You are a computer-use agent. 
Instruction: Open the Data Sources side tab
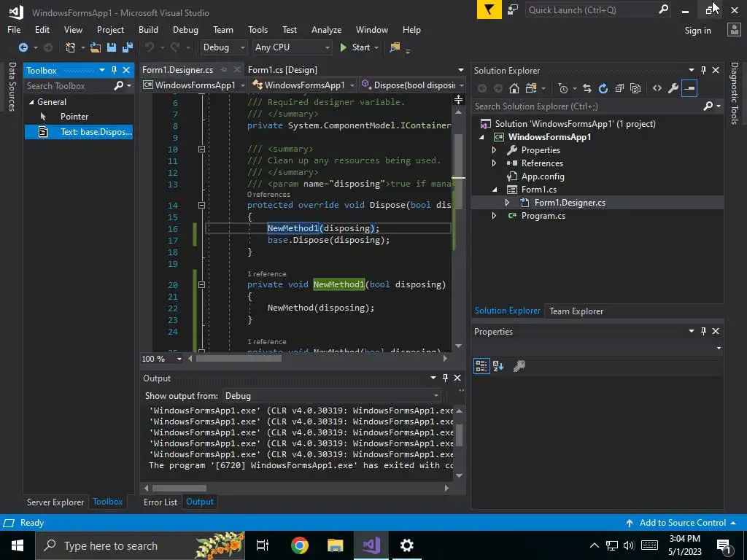click(x=12, y=86)
